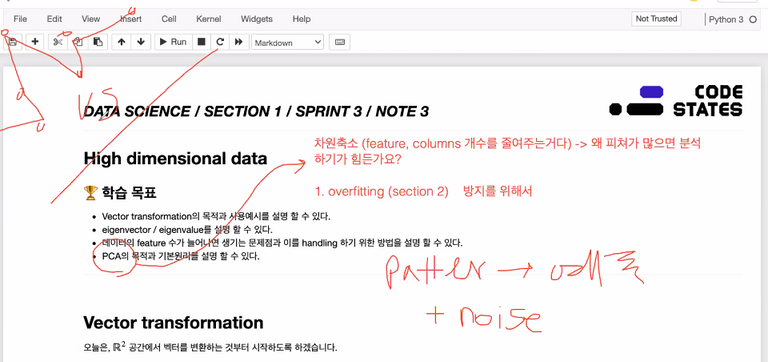
Task: Move selected cell up arrow
Action: click(121, 42)
